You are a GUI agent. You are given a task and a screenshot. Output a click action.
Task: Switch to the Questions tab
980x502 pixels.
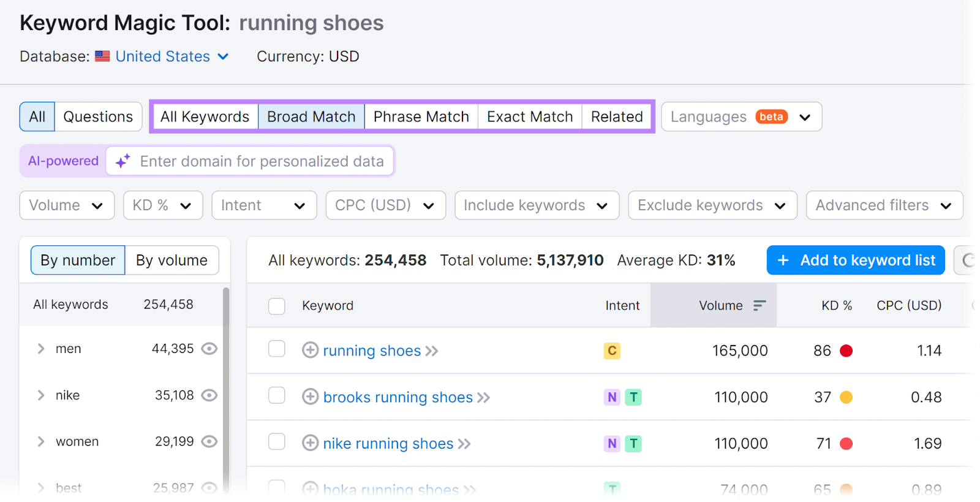[x=98, y=116]
